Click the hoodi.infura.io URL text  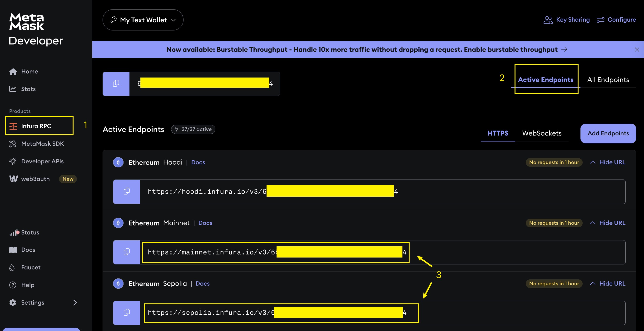[x=272, y=192]
